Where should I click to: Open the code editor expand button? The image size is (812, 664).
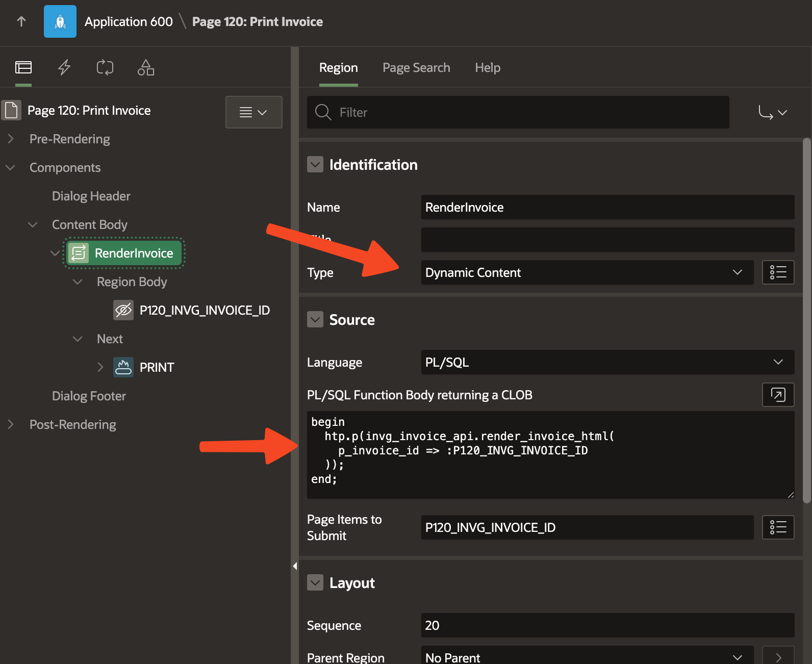(778, 395)
